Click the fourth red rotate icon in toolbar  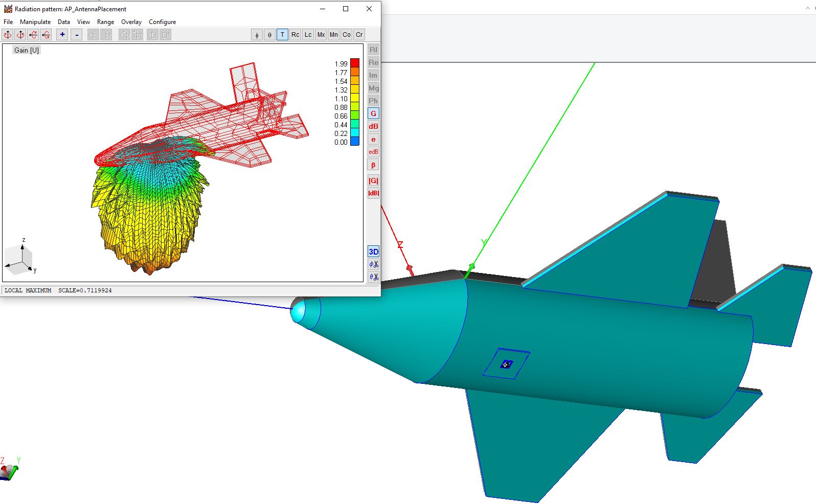pos(46,35)
